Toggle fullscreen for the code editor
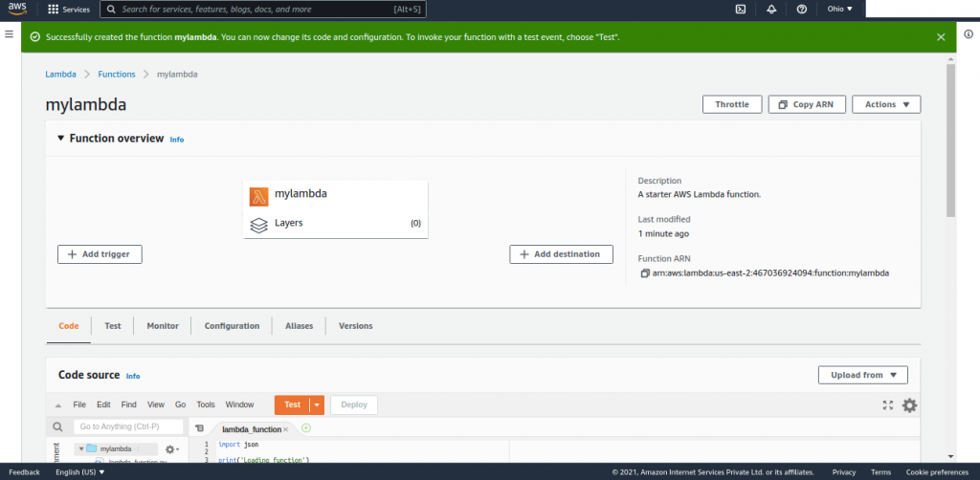The height and width of the screenshot is (480, 980). coord(887,405)
